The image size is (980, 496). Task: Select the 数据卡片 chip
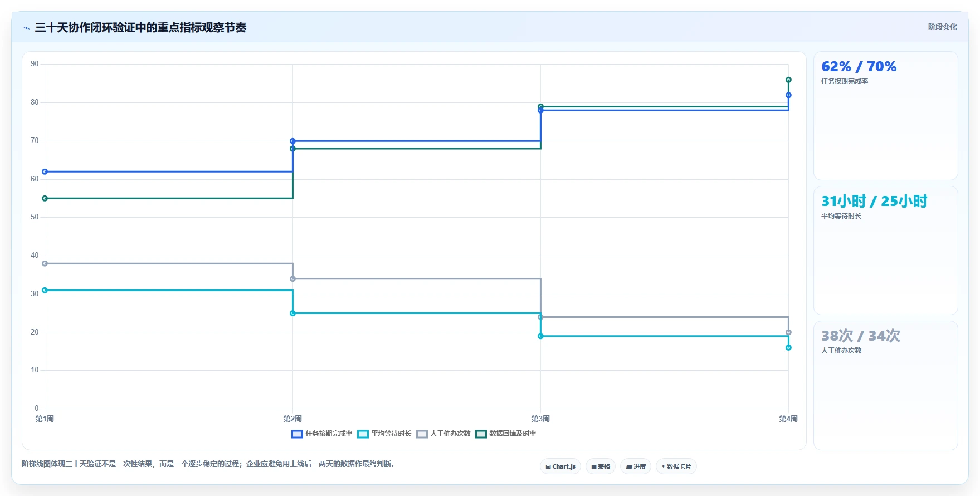[676, 466]
